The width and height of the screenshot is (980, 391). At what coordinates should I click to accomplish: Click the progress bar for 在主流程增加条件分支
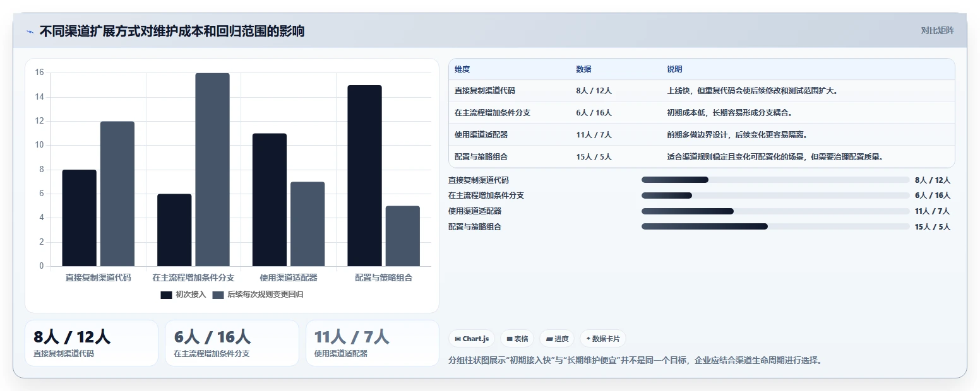click(x=775, y=195)
